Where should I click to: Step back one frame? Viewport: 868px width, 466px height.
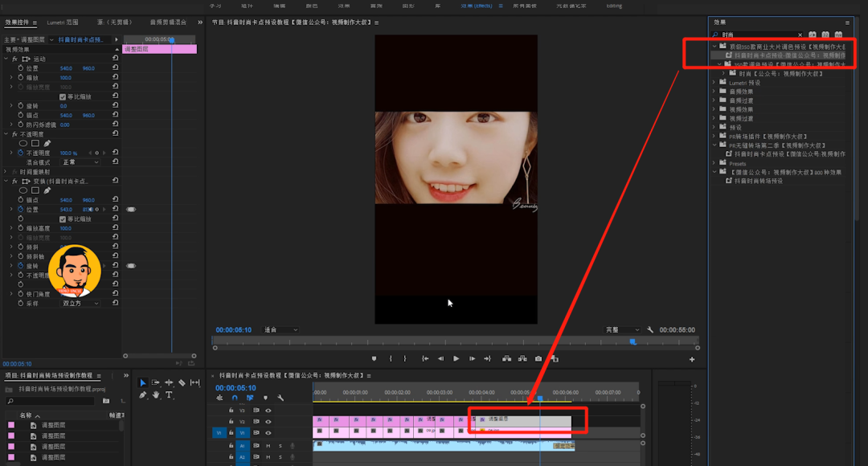tap(440, 358)
